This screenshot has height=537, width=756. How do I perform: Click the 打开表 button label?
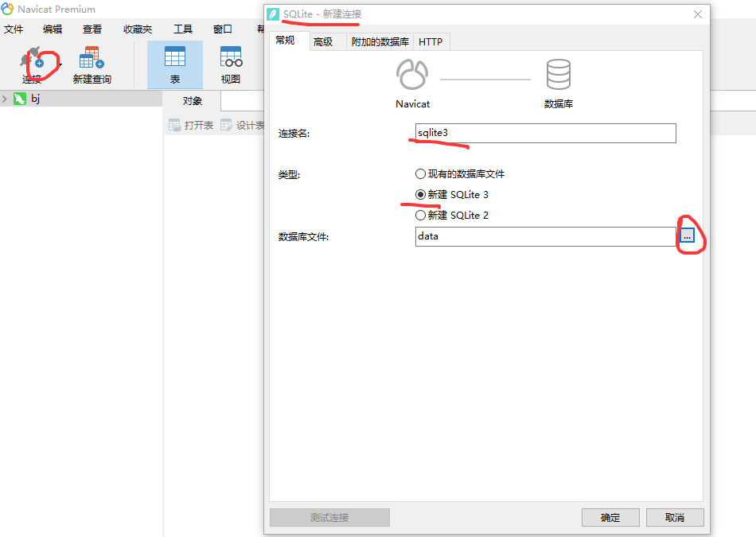coord(199,126)
